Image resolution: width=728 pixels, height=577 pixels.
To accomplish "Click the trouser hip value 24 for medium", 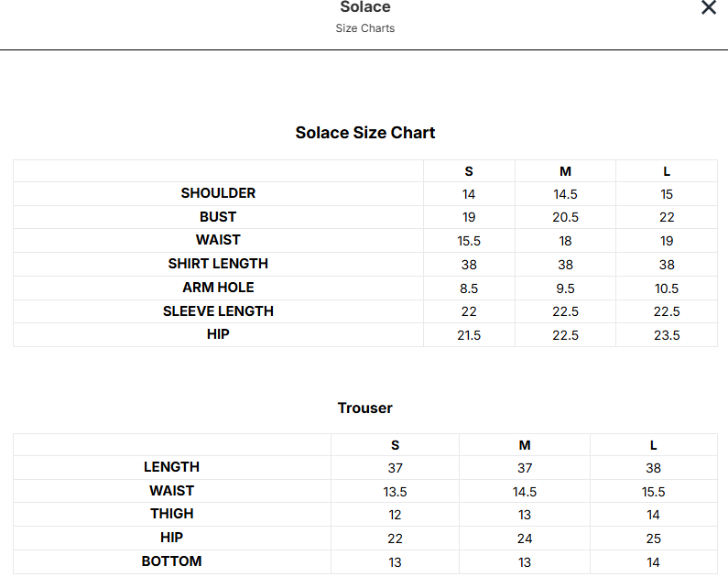I will (x=525, y=539).
